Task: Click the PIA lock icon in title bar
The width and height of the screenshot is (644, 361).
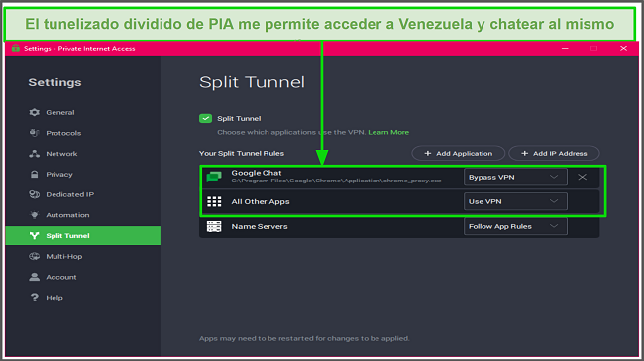Action: [16, 48]
